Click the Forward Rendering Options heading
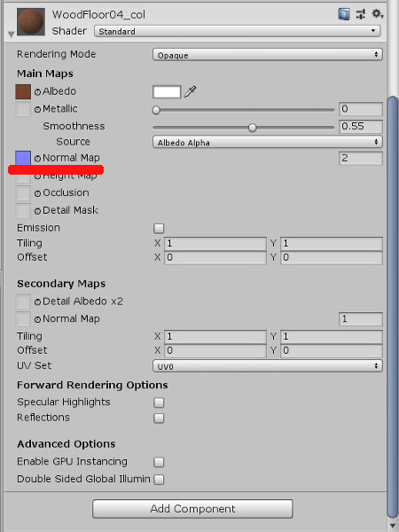The width and height of the screenshot is (399, 532). point(92,385)
